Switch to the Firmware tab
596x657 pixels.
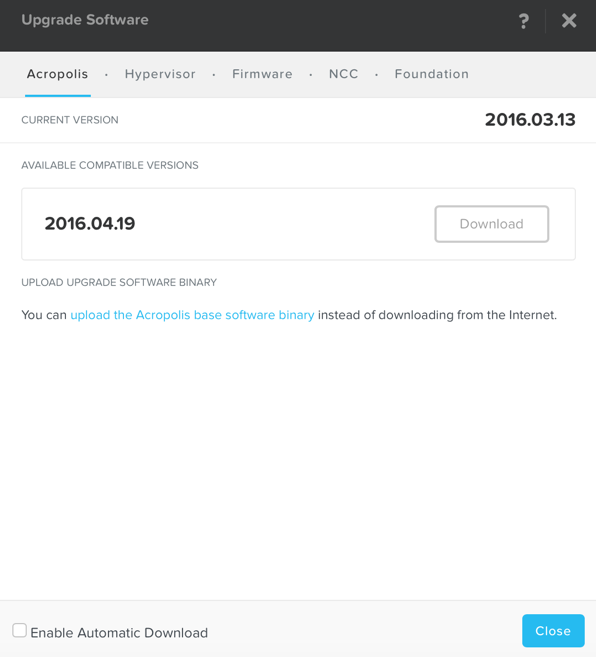[x=262, y=74]
